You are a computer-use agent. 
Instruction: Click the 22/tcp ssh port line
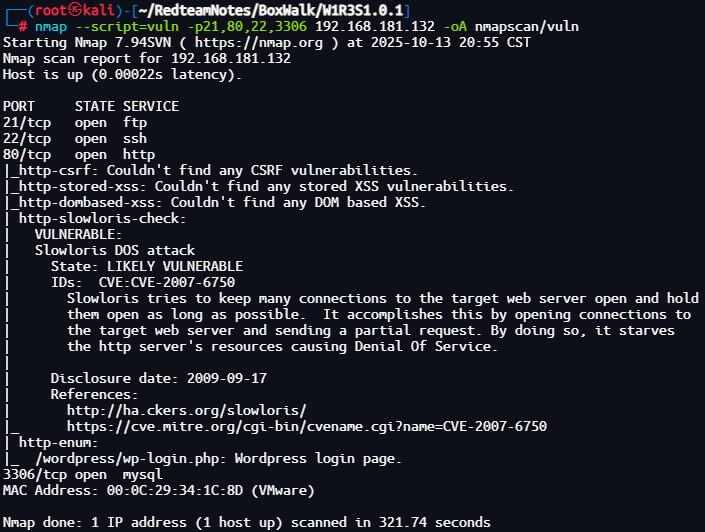tap(74, 138)
